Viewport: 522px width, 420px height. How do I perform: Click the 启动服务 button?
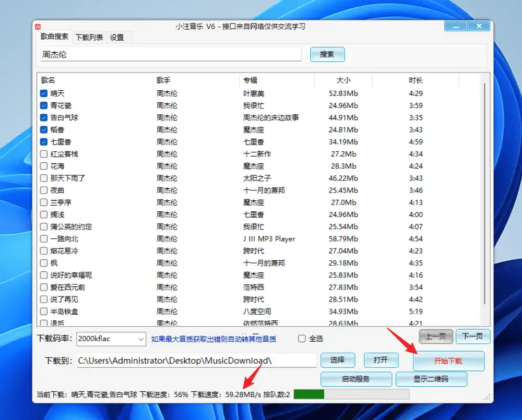pos(356,379)
